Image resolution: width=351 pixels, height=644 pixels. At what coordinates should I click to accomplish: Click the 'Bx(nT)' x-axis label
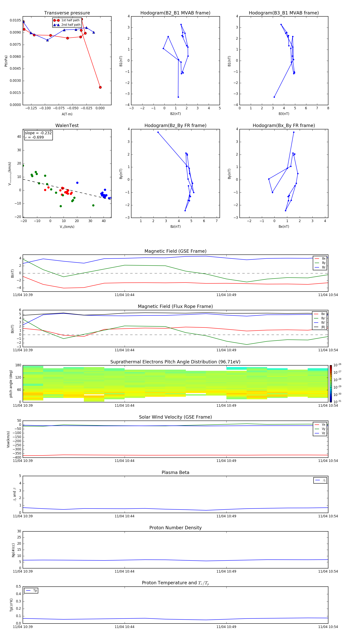[284, 227]
